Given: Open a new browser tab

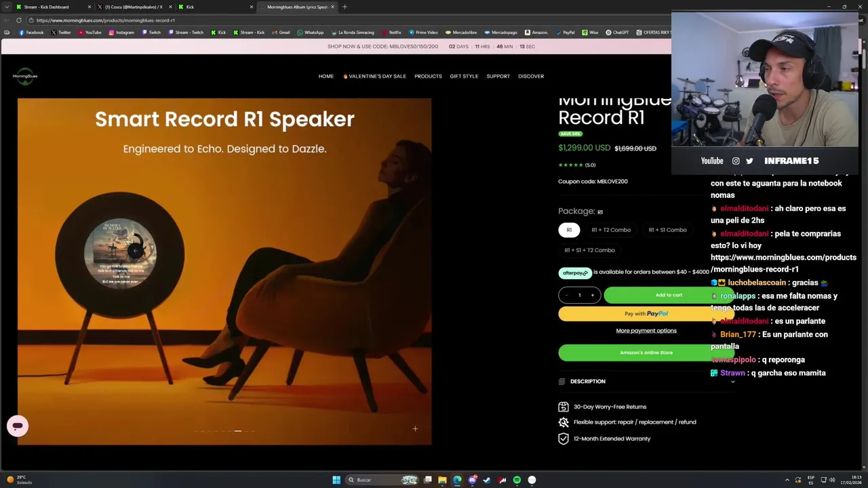Looking at the screenshot, I should [x=344, y=7].
